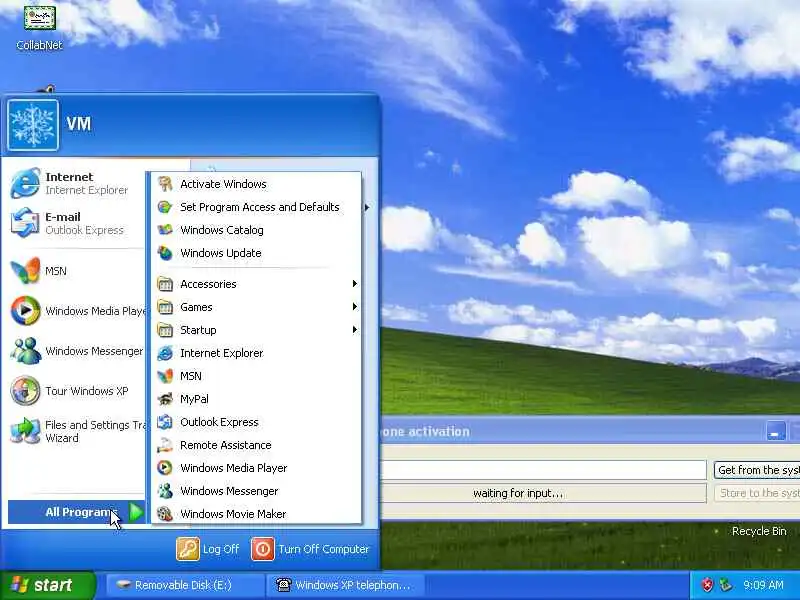The width and height of the screenshot is (800, 600).
Task: Click the All Programs green arrow
Action: (136, 512)
